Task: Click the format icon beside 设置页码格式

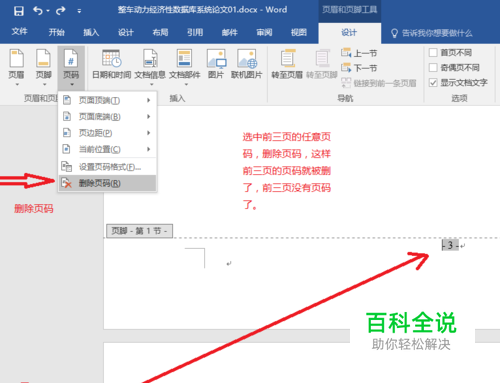Action: (67, 166)
